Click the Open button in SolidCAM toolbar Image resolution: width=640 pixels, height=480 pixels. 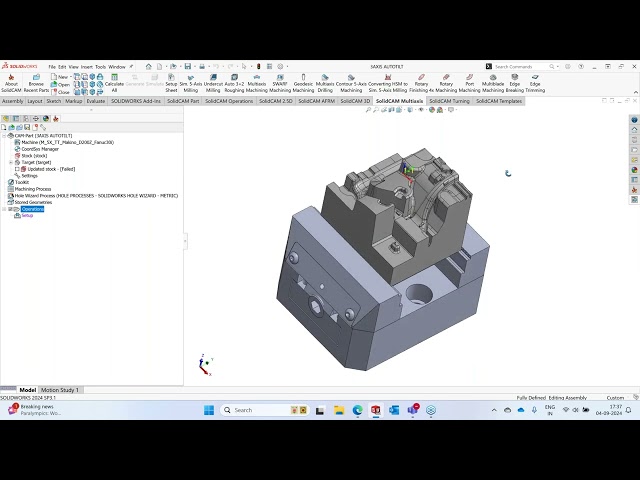[x=60, y=84]
